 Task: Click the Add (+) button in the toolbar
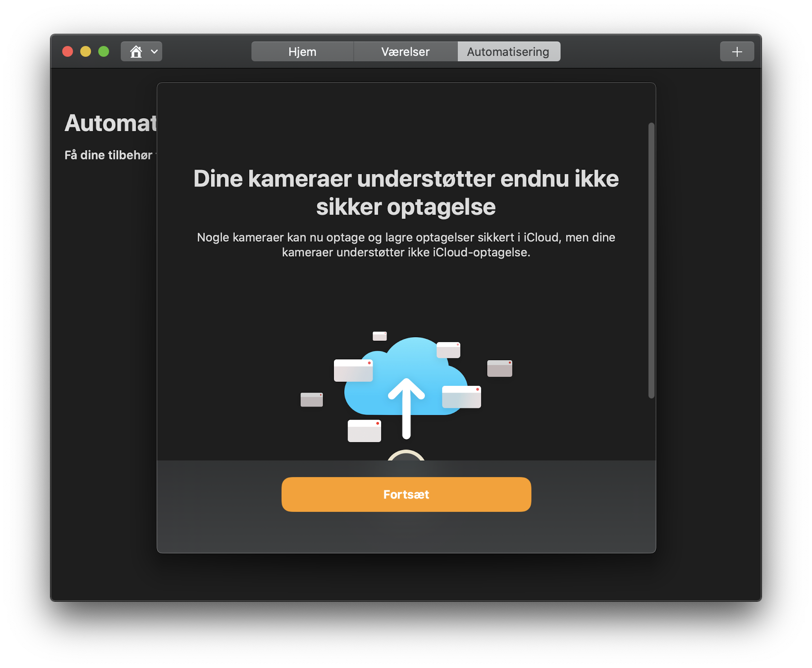tap(737, 51)
